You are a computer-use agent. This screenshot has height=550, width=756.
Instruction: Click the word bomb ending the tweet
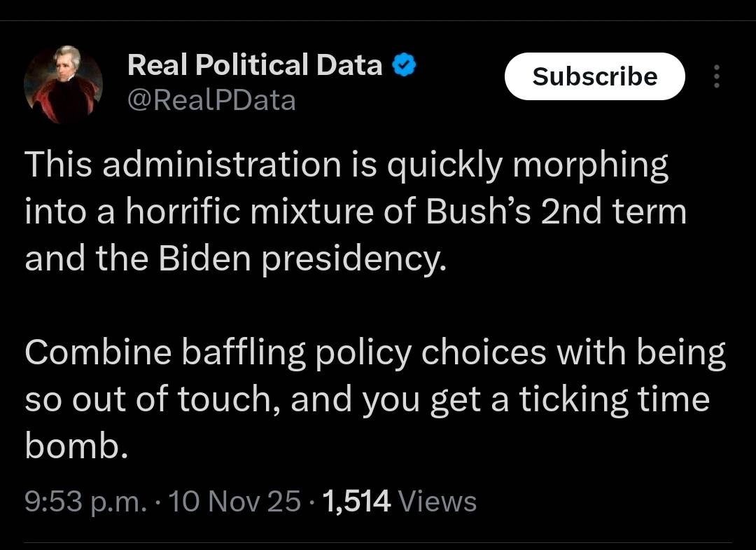76,446
